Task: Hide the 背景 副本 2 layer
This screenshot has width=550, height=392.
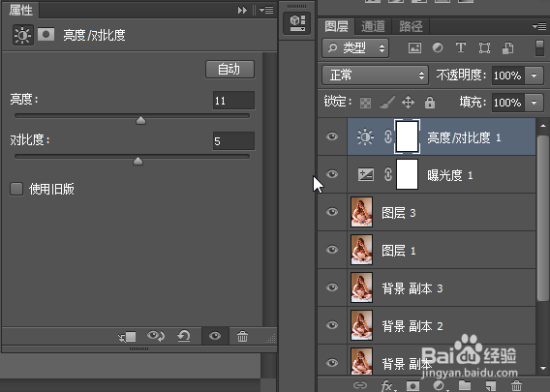Action: (x=332, y=325)
